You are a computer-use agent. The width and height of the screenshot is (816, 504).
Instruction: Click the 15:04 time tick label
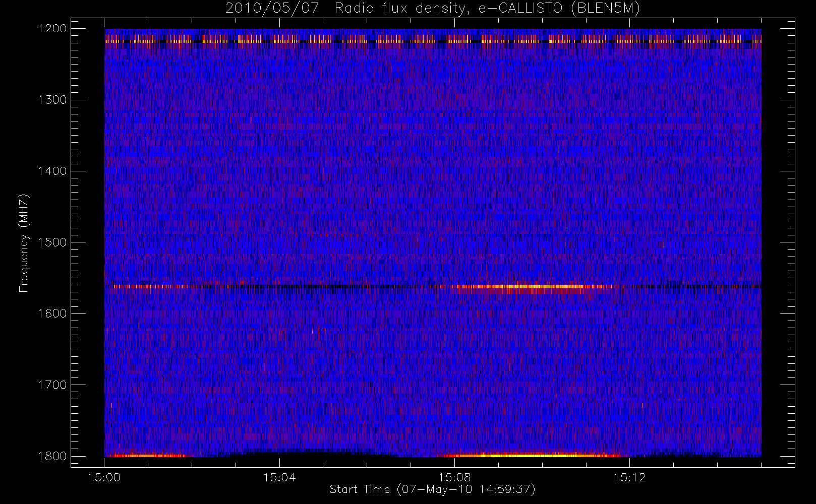[279, 477]
